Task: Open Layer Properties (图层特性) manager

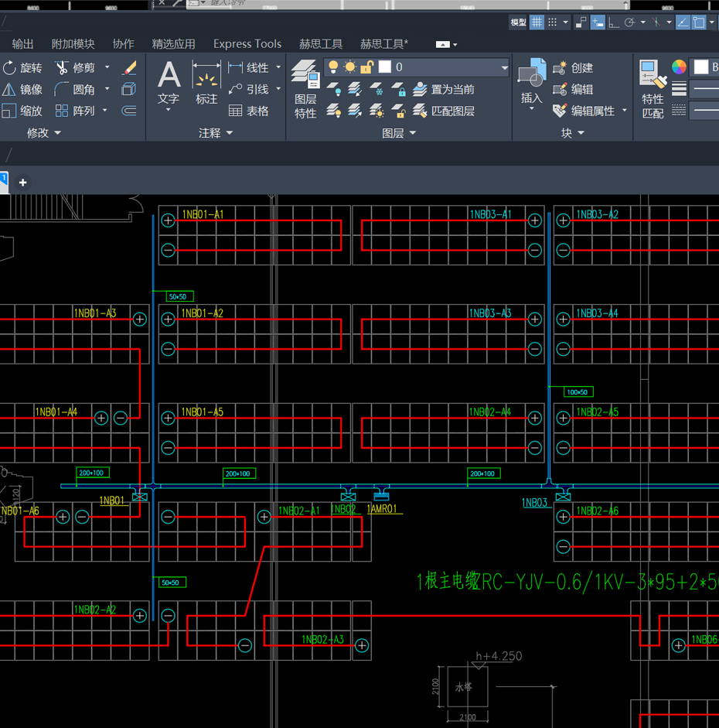Action: coord(305,89)
